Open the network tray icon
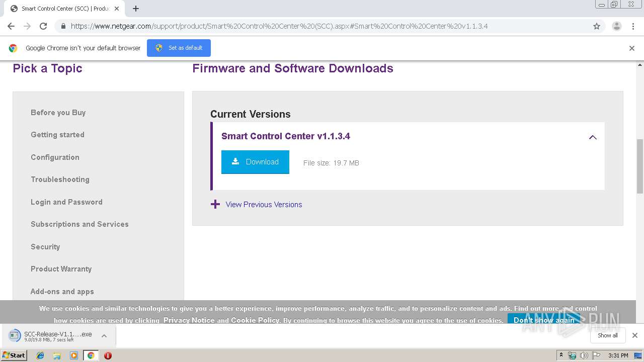Image resolution: width=644 pixels, height=362 pixels. point(572,355)
